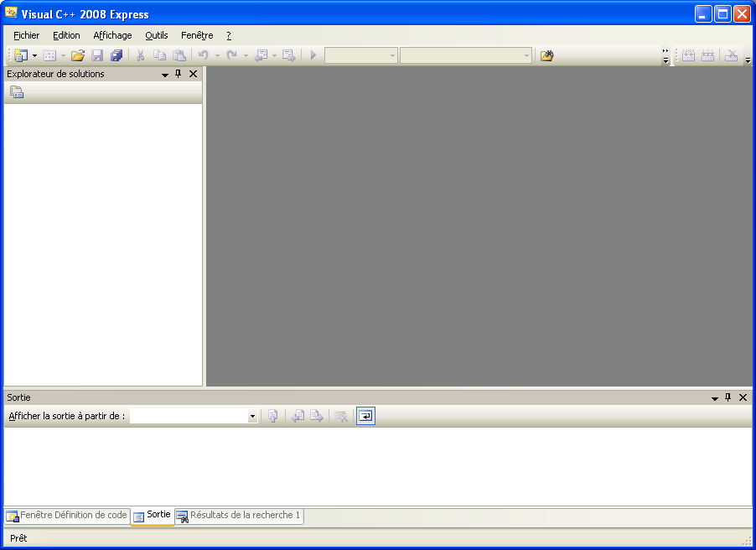This screenshot has width=756, height=550.
Task: Click the Find in Files binoculars icon
Action: [x=546, y=55]
